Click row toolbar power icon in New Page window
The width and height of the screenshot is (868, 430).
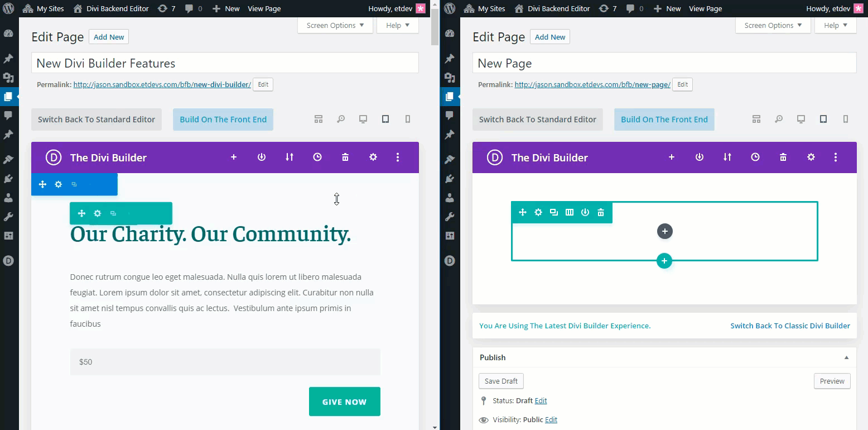point(585,212)
